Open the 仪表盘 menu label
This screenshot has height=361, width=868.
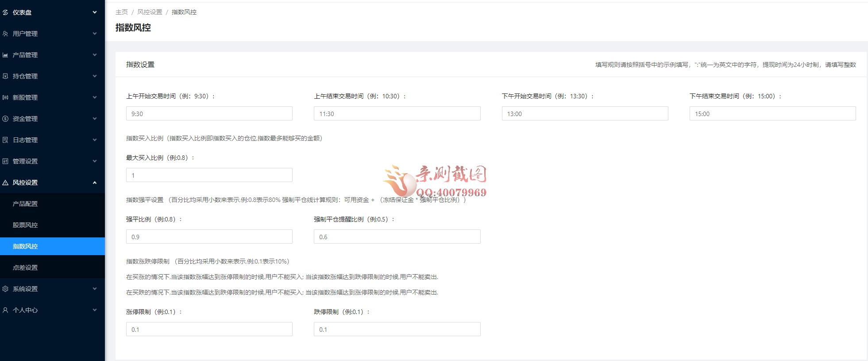tap(22, 12)
